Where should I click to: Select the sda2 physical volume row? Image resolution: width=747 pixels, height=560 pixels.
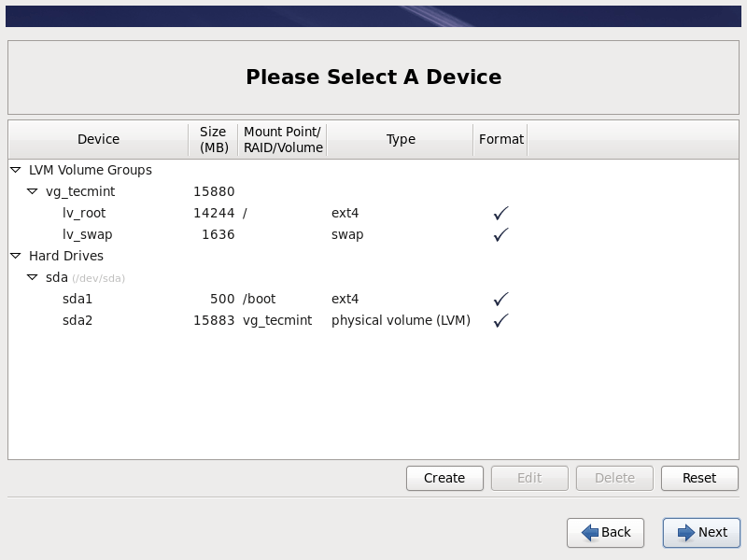pos(78,320)
